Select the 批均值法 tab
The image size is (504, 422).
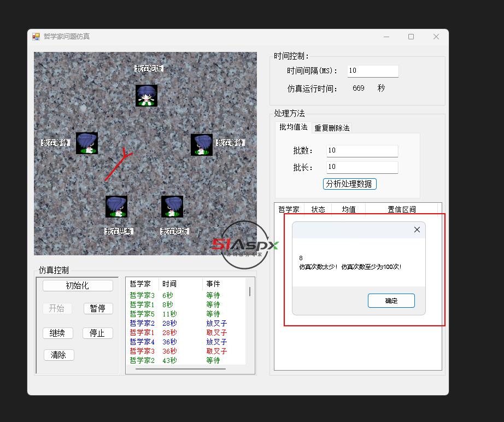294,127
